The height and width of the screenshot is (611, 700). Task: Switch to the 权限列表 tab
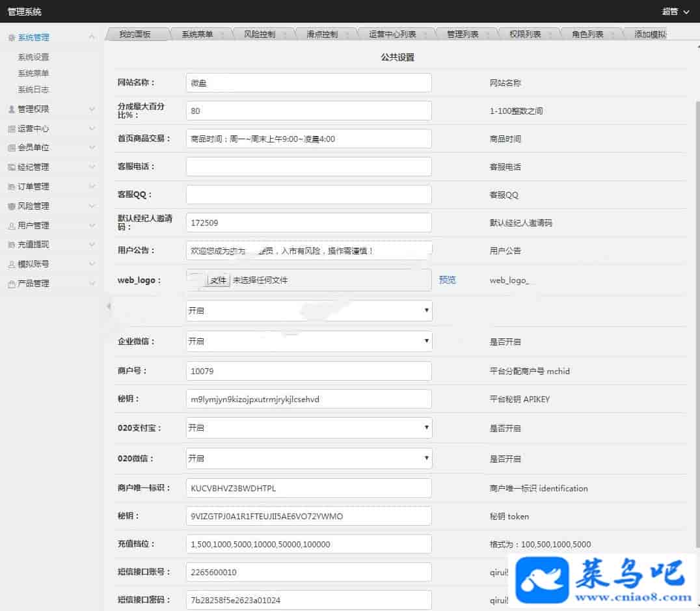525,34
